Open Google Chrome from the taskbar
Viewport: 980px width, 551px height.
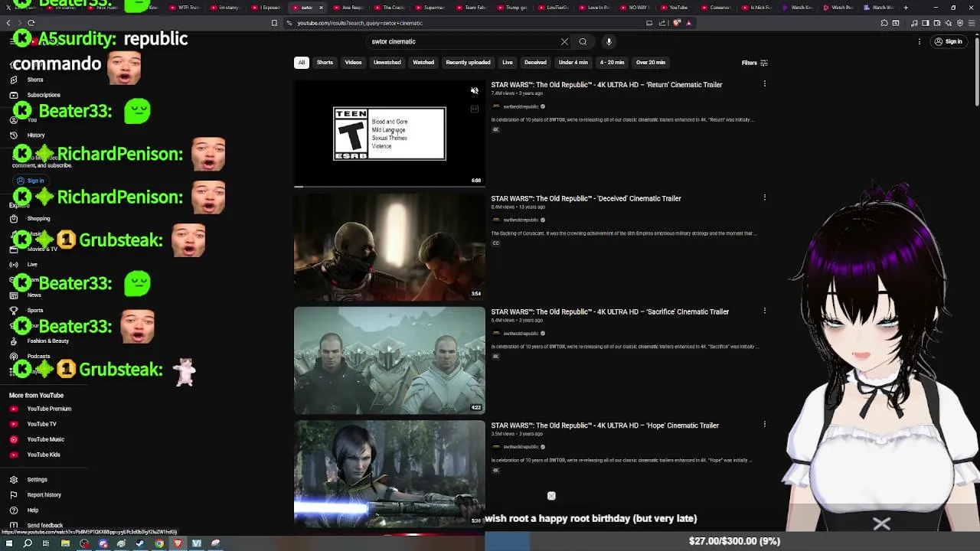[159, 543]
